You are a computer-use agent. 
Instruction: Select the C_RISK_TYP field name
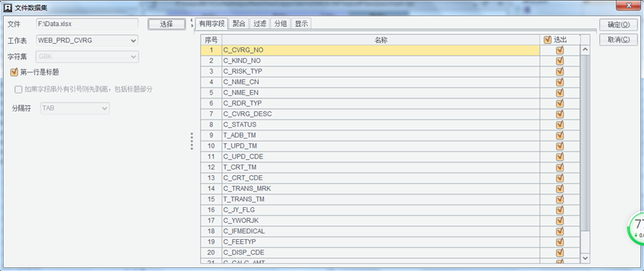[243, 71]
